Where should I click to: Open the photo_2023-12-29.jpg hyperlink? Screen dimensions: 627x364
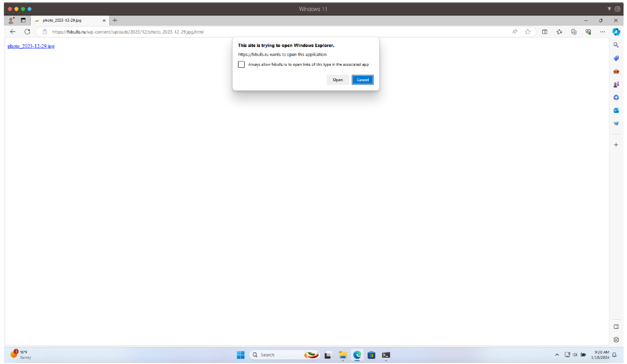click(x=31, y=46)
